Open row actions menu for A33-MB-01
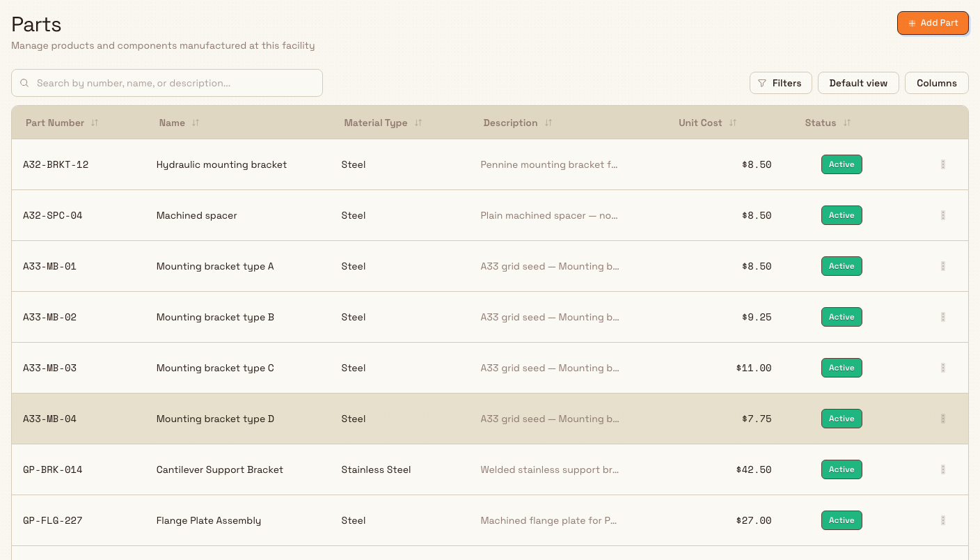The image size is (980, 560). pos(943,266)
